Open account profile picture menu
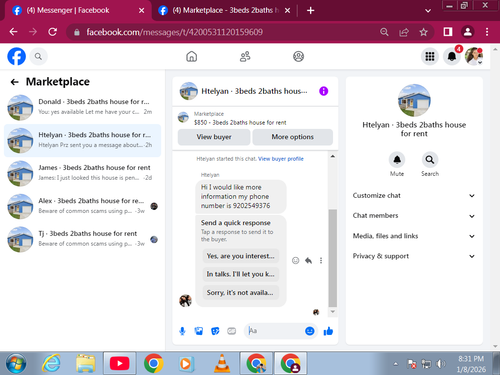This screenshot has width=500, height=375. pyautogui.click(x=474, y=56)
